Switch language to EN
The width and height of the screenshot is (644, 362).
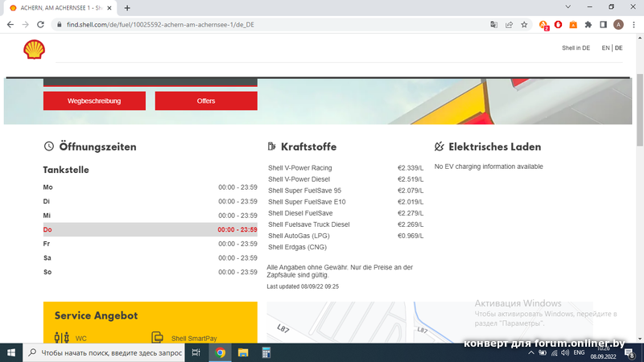[605, 48]
